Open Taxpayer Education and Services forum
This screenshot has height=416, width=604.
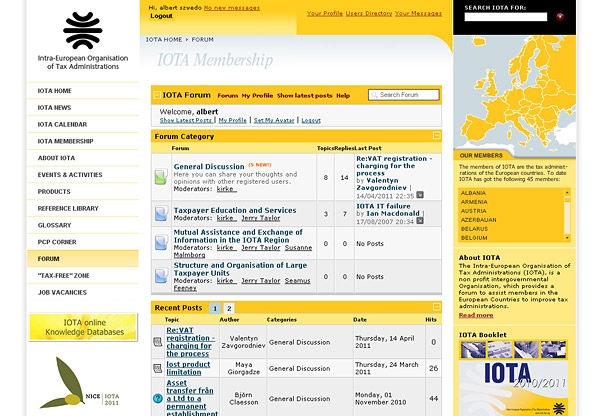(x=235, y=210)
